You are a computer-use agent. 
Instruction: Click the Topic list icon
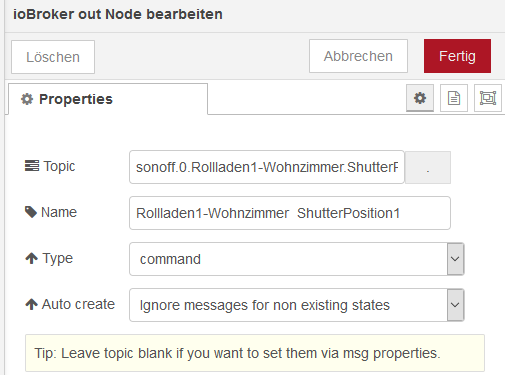[32, 166]
